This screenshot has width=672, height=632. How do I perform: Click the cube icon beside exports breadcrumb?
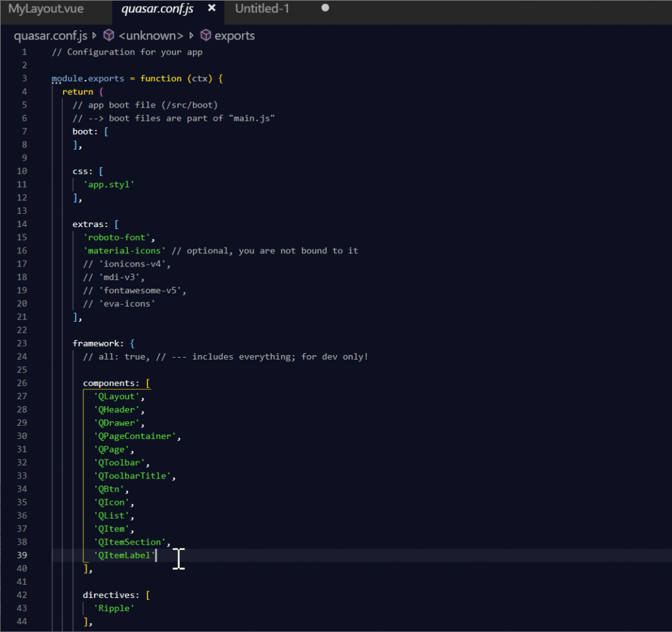tap(206, 35)
